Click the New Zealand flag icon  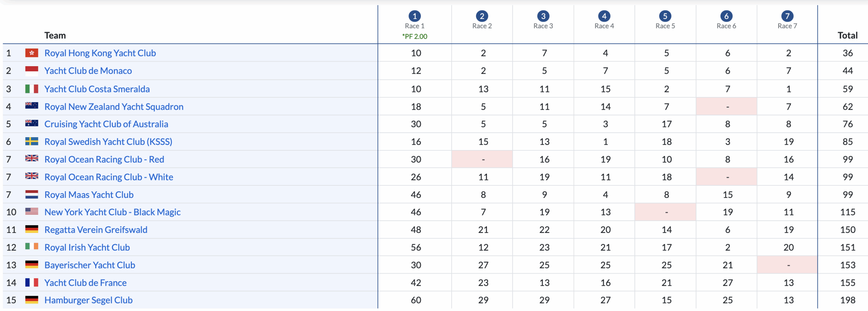pos(32,106)
